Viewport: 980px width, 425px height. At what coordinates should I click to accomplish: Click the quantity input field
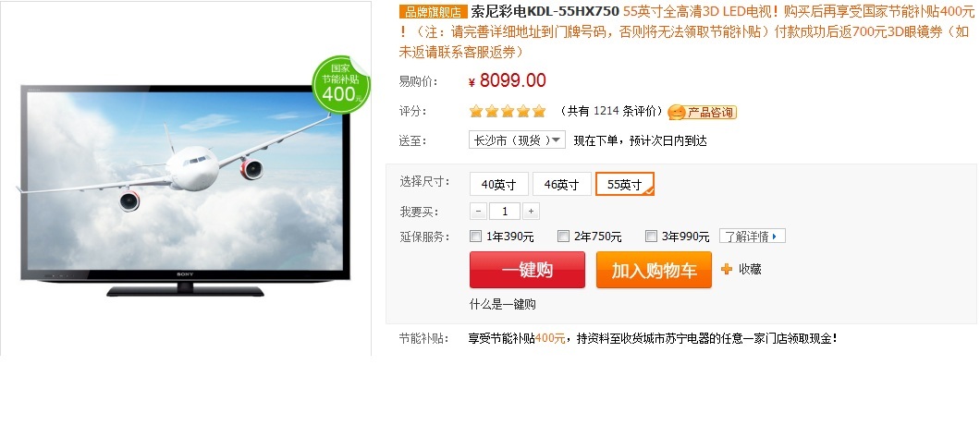(505, 212)
